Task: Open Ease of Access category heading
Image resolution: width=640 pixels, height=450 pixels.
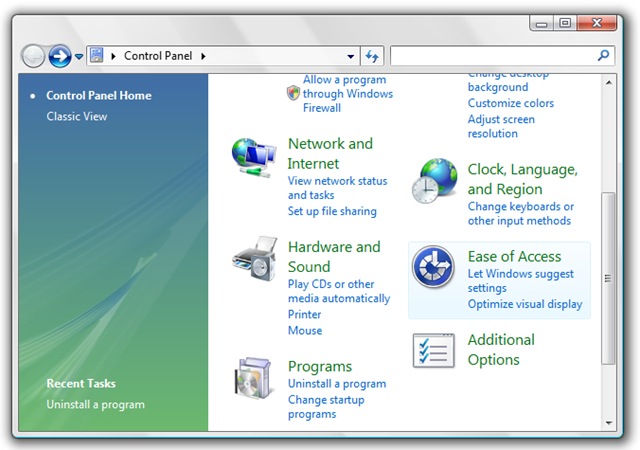Action: (514, 256)
